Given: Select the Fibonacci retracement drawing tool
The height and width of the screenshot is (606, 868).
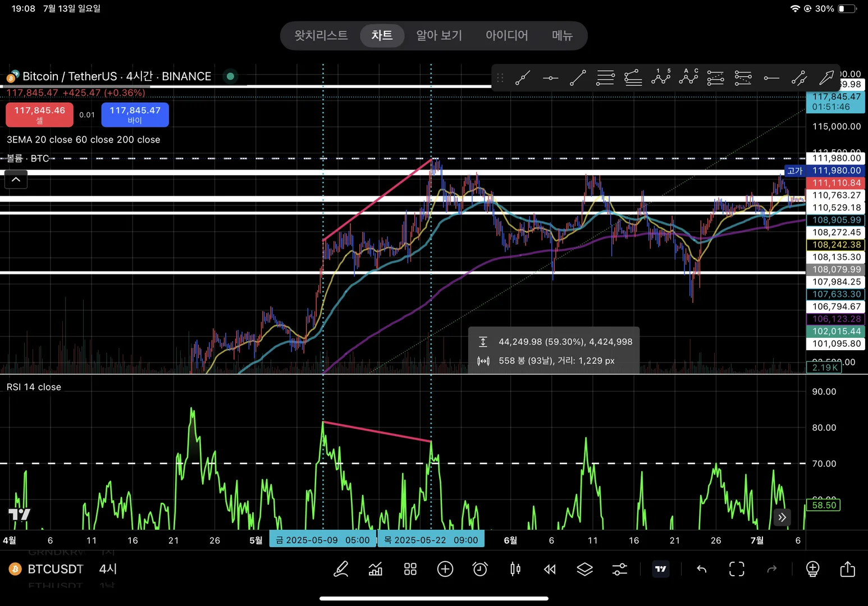Looking at the screenshot, I should tap(605, 77).
